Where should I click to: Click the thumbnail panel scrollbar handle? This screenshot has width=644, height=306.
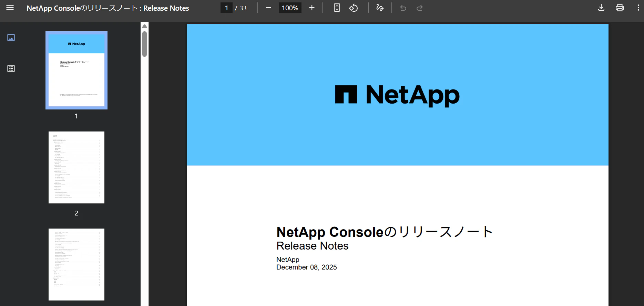[x=145, y=44]
